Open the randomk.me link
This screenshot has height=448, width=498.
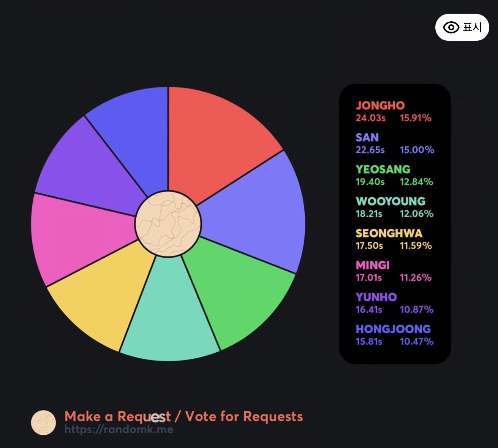[x=119, y=429]
